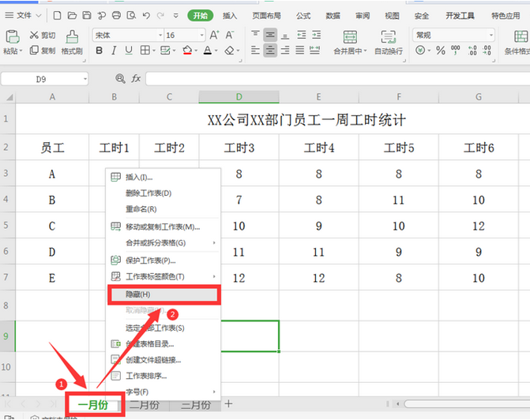Decrease font size with A- icon

pos(230,35)
